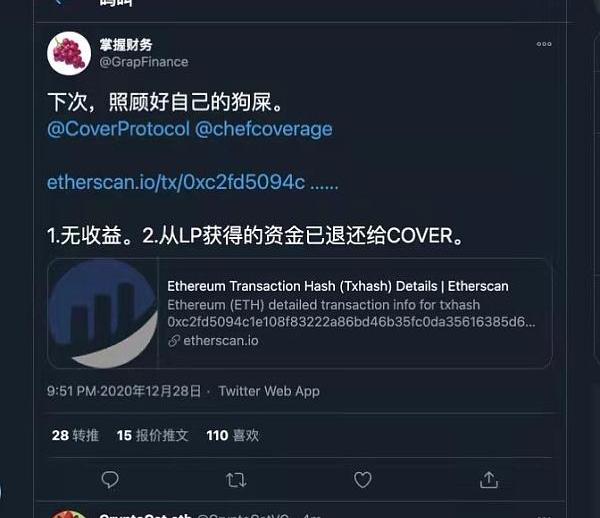Image resolution: width=600 pixels, height=518 pixels.
Task: Click the reply speech bubble icon
Action: click(x=110, y=479)
